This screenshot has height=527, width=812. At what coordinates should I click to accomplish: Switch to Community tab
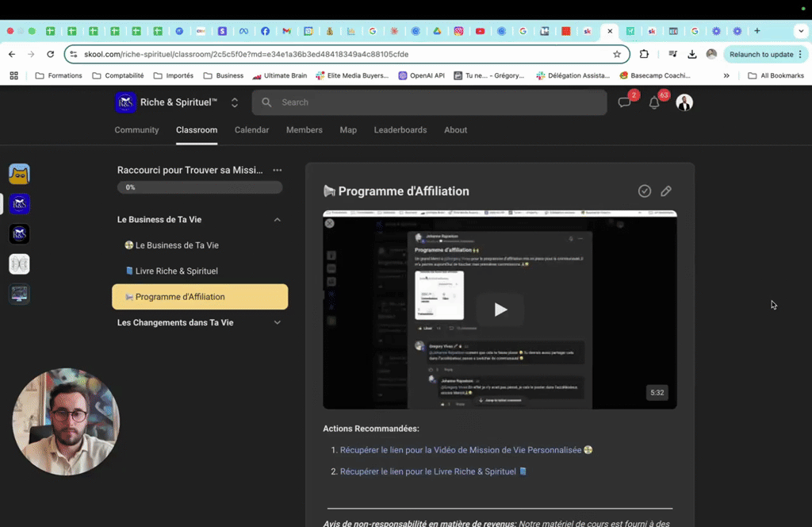[136, 130]
